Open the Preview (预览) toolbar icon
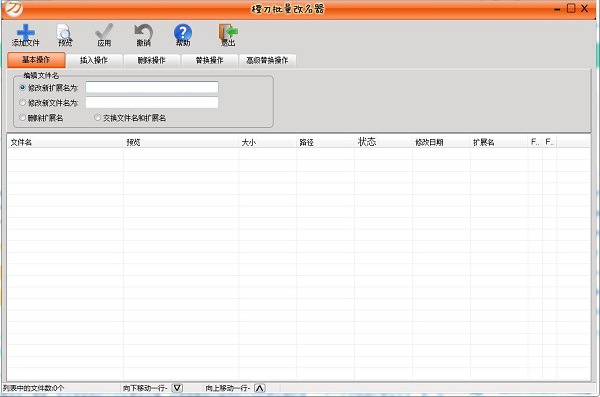The width and height of the screenshot is (600, 397). [65, 35]
